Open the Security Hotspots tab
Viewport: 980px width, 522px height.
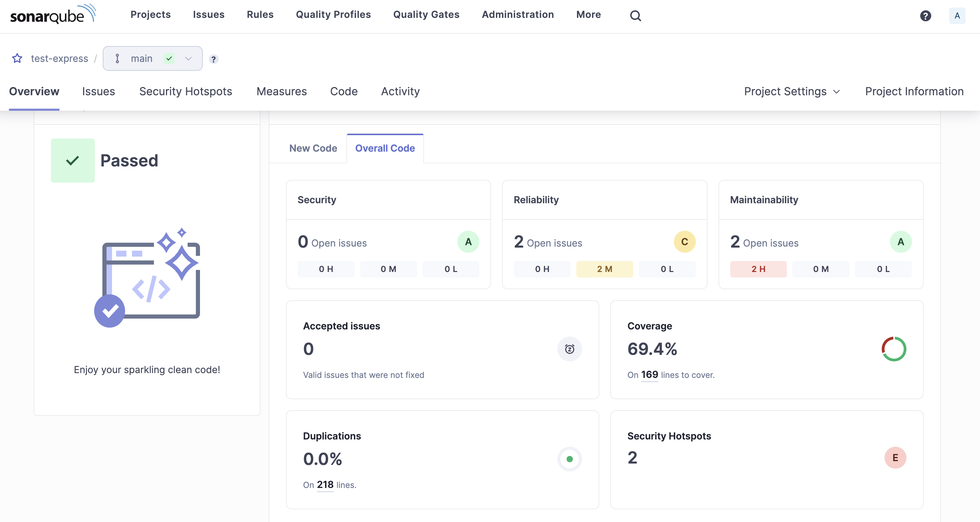186,91
